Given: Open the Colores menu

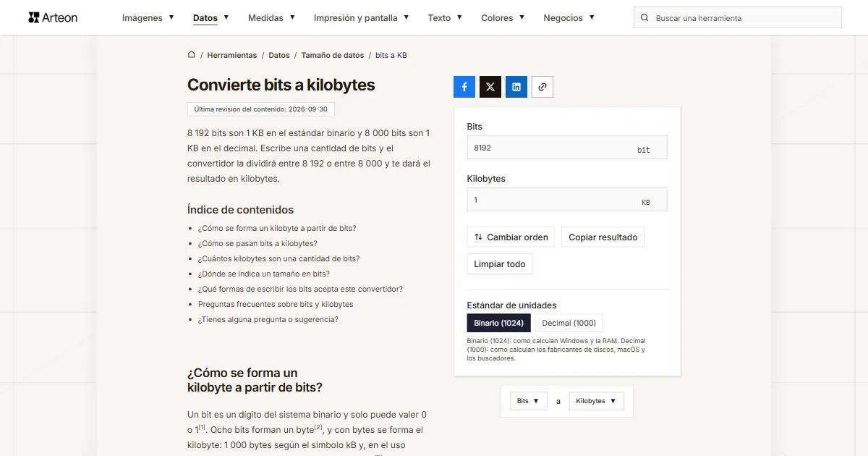Looking at the screenshot, I should click(503, 17).
